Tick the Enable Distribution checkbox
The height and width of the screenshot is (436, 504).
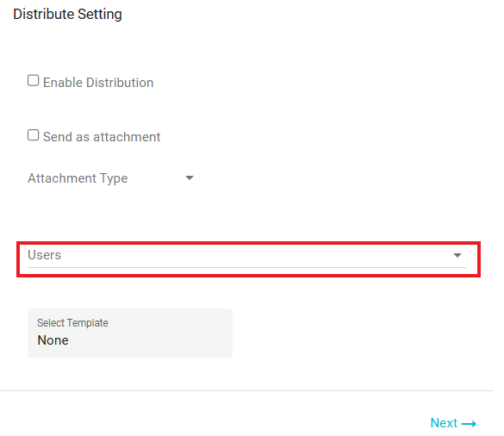(x=33, y=81)
